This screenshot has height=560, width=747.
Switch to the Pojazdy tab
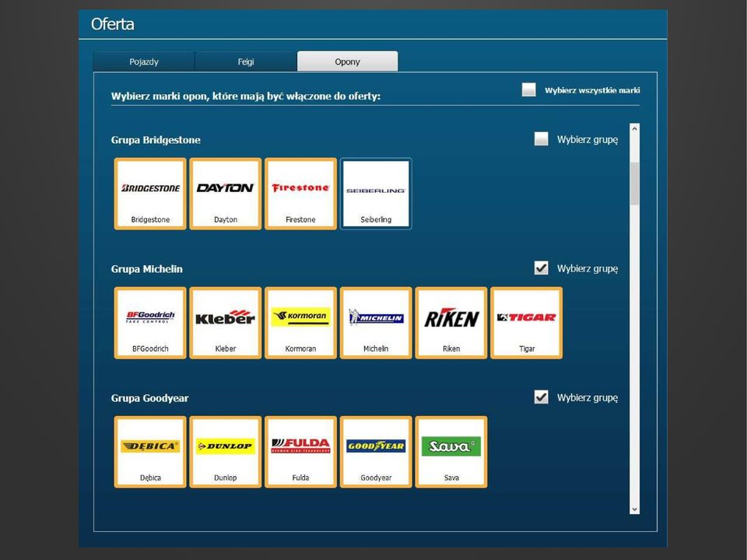click(144, 61)
